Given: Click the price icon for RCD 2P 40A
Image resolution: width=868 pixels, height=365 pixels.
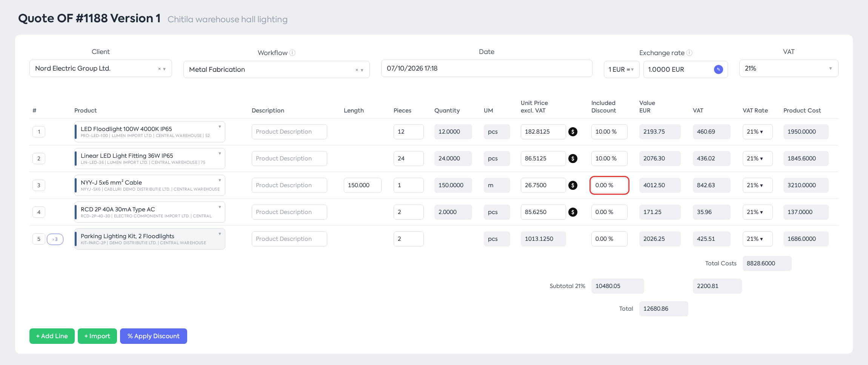Looking at the screenshot, I should (573, 212).
